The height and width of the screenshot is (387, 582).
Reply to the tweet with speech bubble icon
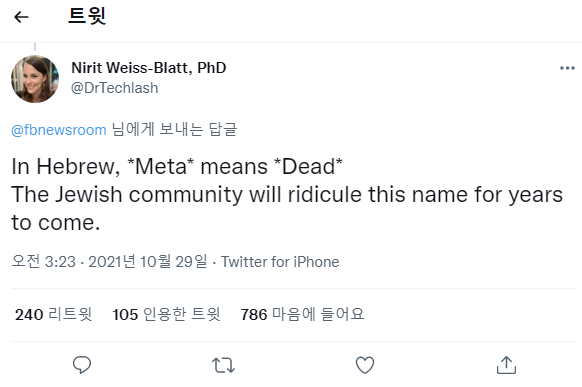[82, 365]
